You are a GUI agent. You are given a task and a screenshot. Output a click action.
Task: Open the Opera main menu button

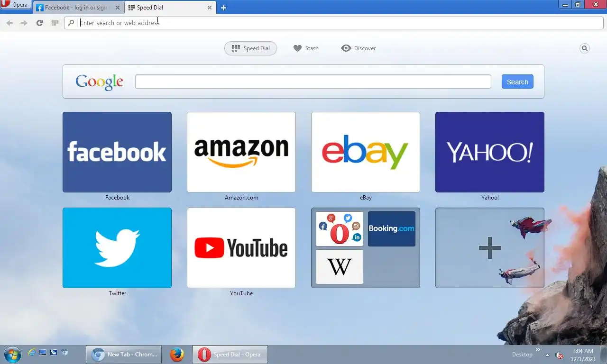tap(15, 5)
